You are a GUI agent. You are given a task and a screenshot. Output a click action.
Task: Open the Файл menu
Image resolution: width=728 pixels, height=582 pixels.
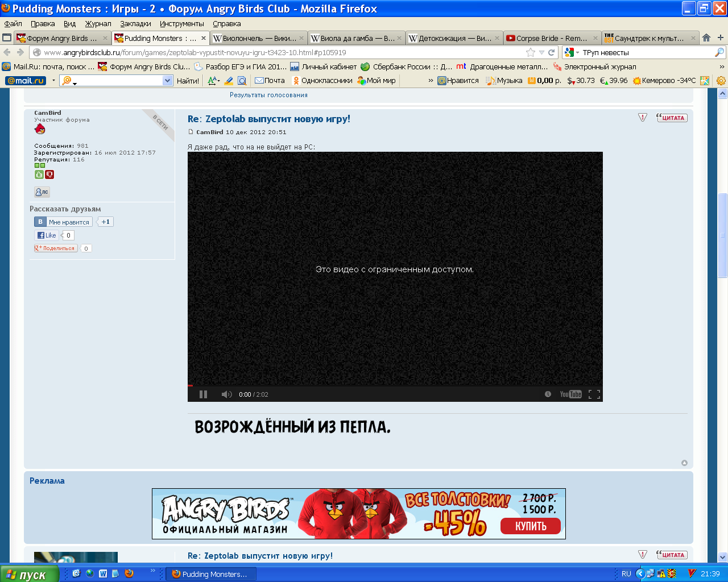(13, 24)
